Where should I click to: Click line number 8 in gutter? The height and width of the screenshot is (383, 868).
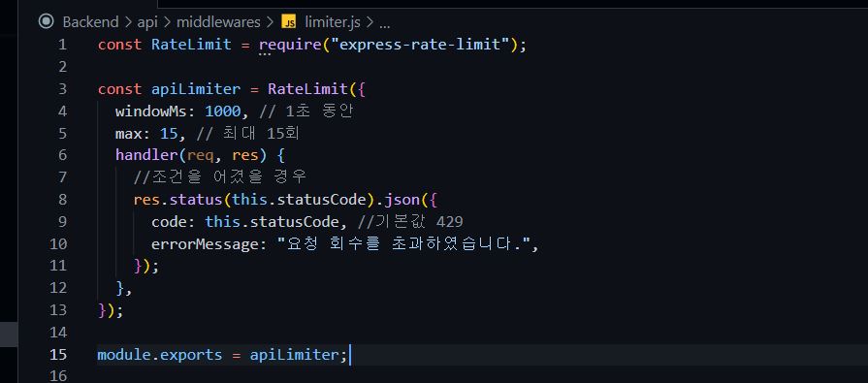(62, 199)
